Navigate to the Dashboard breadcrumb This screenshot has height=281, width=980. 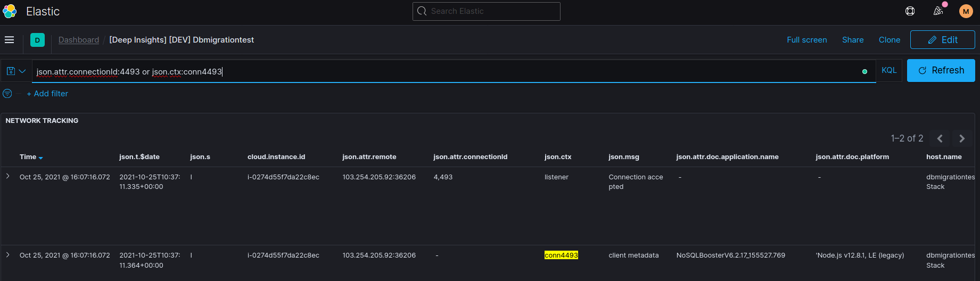[79, 40]
